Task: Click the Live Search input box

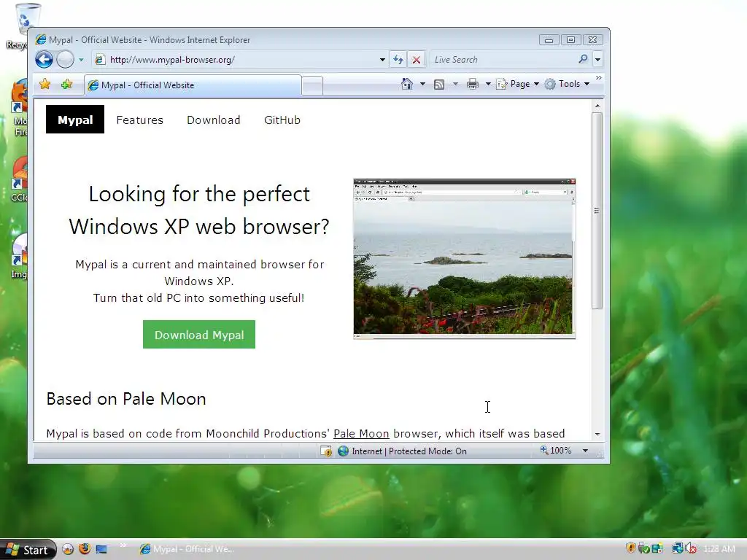Action: [x=503, y=60]
